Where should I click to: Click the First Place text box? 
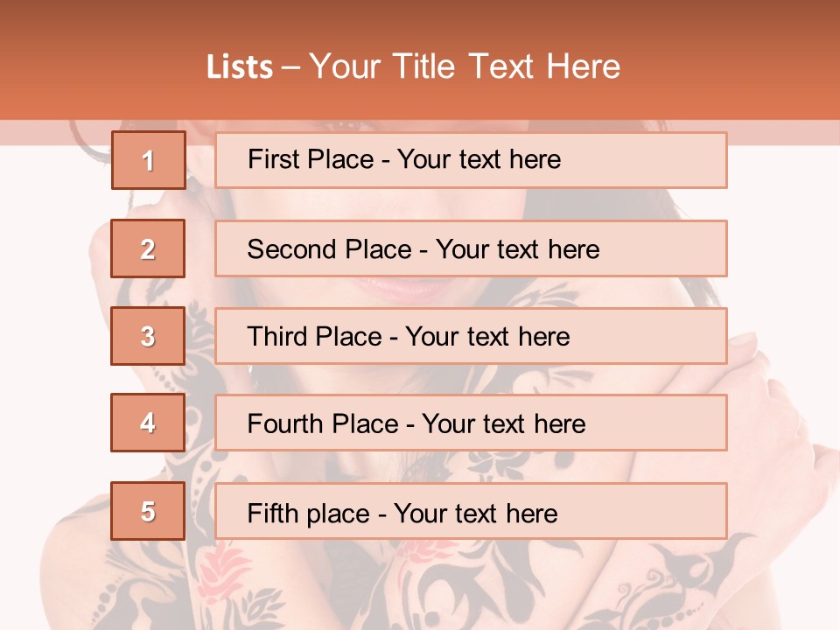[471, 160]
